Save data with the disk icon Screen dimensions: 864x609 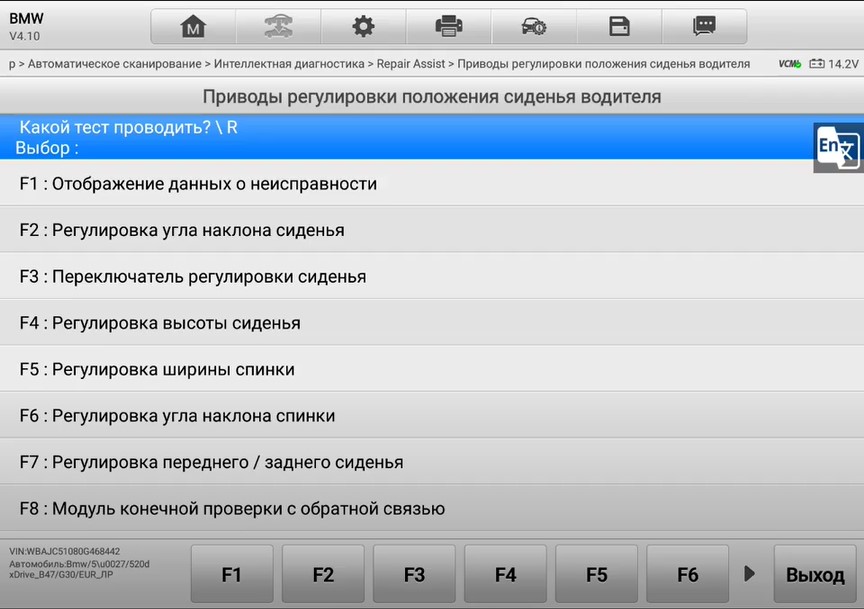pyautogui.click(x=619, y=26)
